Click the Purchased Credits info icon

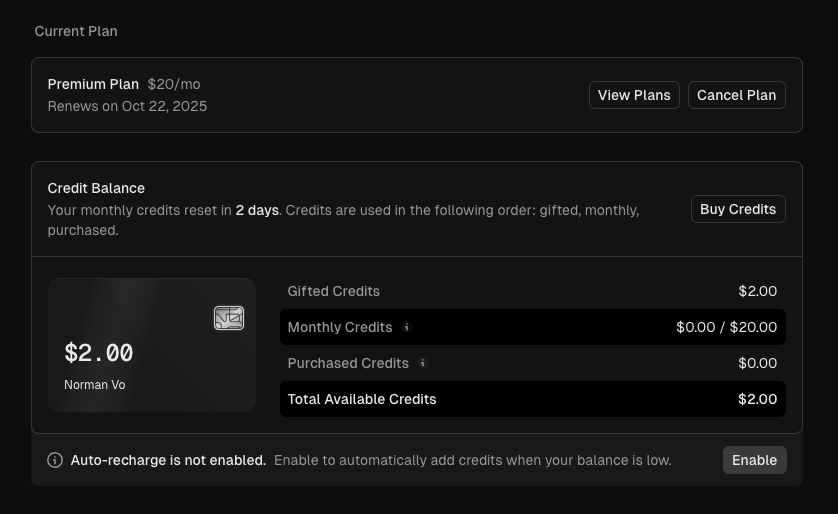[423, 363]
